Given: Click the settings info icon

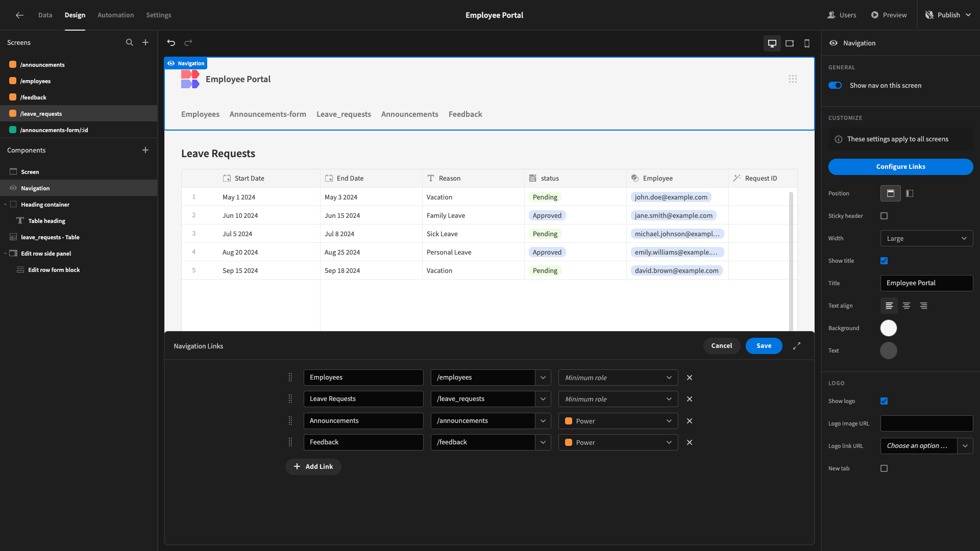Looking at the screenshot, I should 838,139.
